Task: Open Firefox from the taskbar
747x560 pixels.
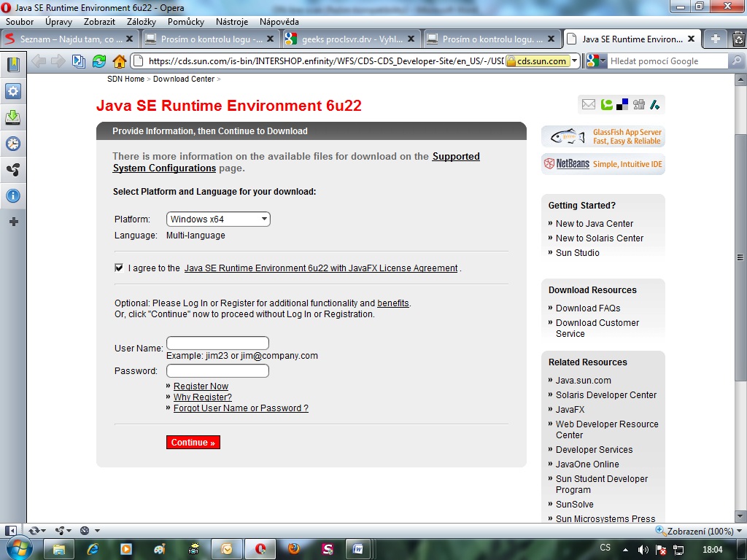Action: 294,550
